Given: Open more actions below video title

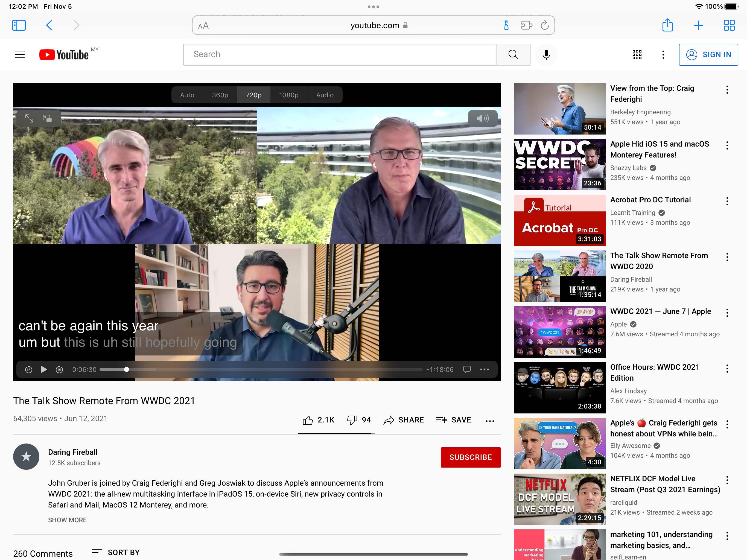Looking at the screenshot, I should [490, 421].
